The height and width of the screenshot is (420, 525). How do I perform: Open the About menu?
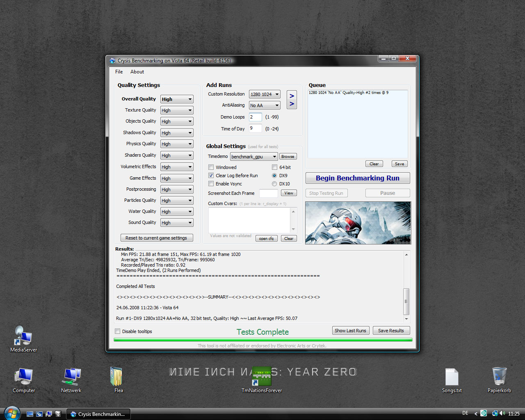pos(137,72)
